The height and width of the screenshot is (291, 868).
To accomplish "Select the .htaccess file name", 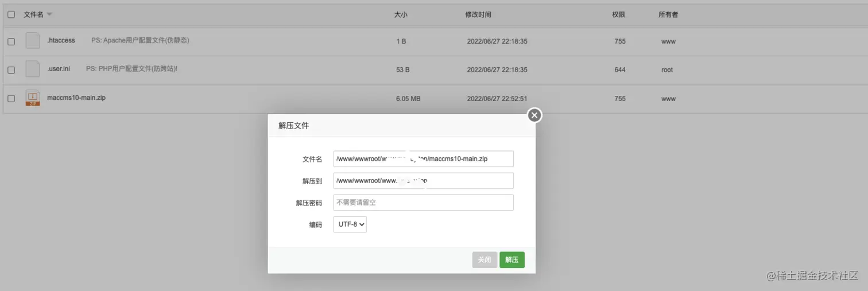I will pos(61,41).
